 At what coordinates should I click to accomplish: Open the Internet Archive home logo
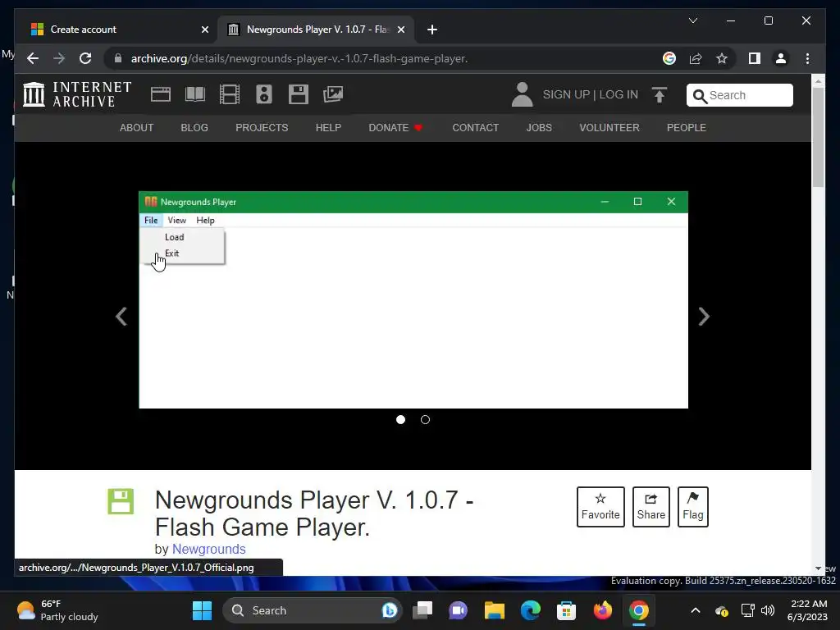click(x=77, y=94)
